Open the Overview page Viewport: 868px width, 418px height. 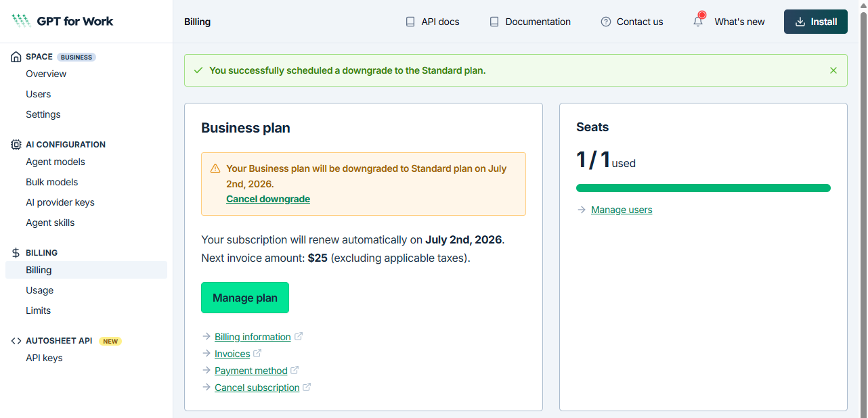(x=46, y=74)
